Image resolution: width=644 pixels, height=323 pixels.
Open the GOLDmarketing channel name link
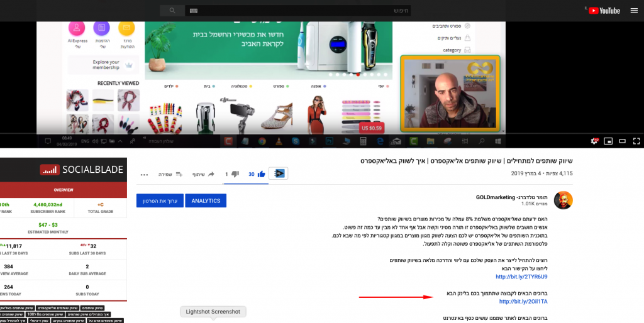513,197
